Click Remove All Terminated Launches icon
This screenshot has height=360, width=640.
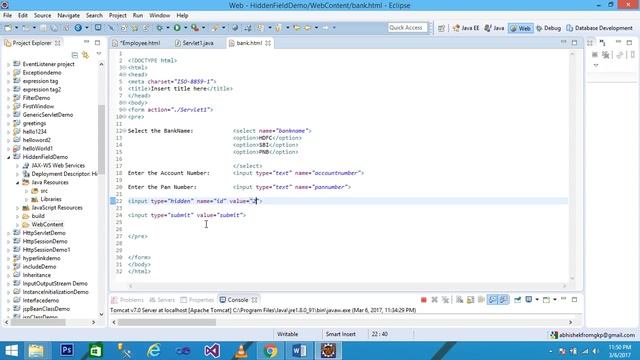[445, 300]
